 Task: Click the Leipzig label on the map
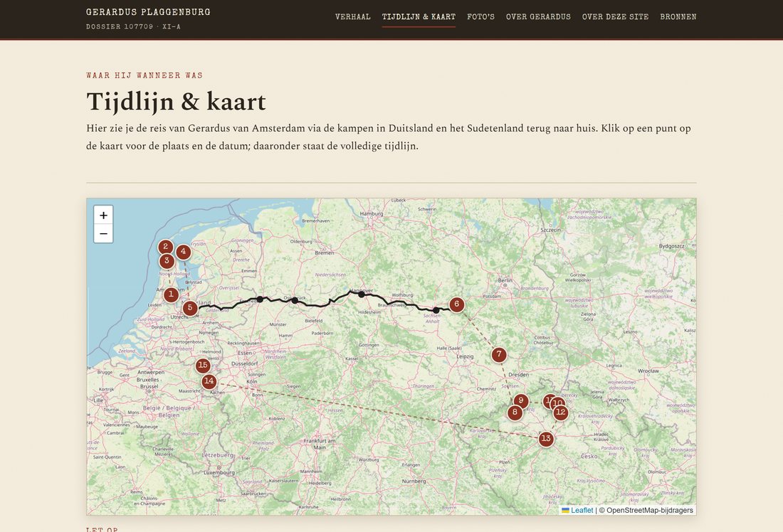coord(465,356)
